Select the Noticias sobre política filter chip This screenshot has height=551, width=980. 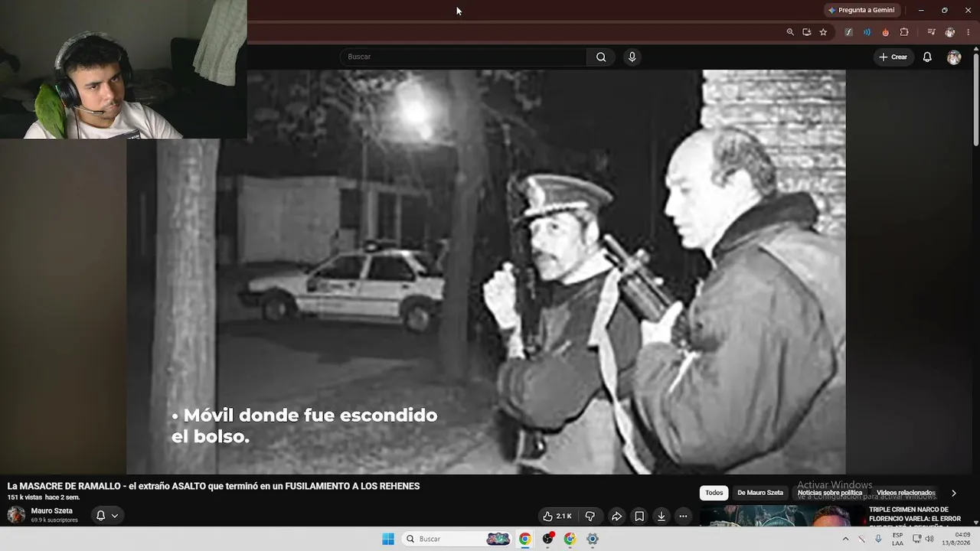click(830, 493)
